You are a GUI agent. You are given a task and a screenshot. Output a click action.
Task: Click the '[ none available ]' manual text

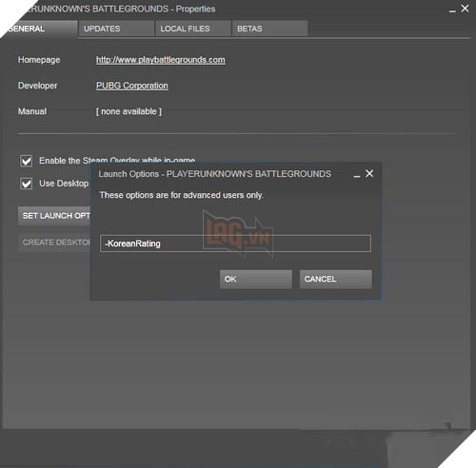tap(129, 111)
